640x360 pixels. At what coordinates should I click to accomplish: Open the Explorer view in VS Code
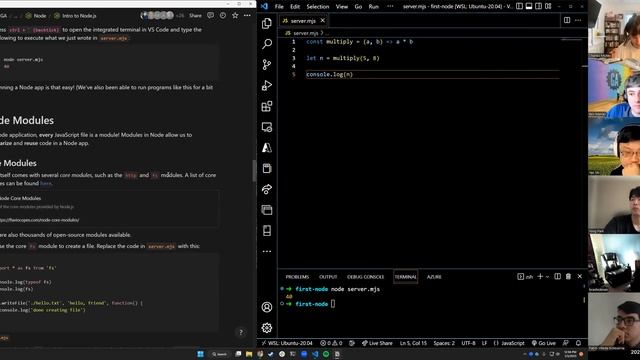pyautogui.click(x=267, y=23)
